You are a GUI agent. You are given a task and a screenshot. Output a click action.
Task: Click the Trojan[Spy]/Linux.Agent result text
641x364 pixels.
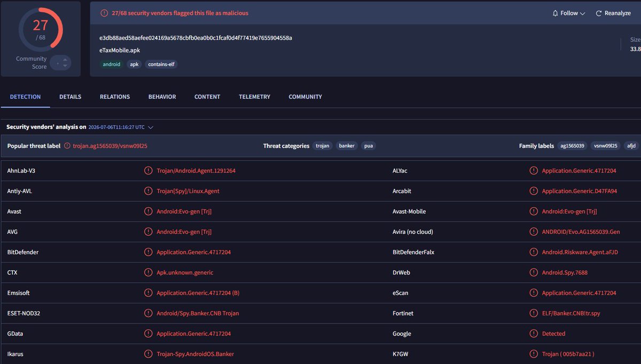click(188, 191)
